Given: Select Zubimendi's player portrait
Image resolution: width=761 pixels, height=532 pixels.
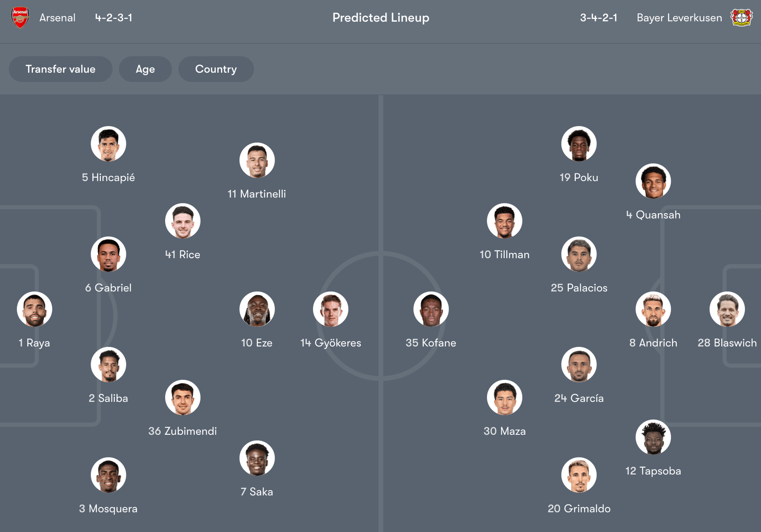Looking at the screenshot, I should (183, 397).
